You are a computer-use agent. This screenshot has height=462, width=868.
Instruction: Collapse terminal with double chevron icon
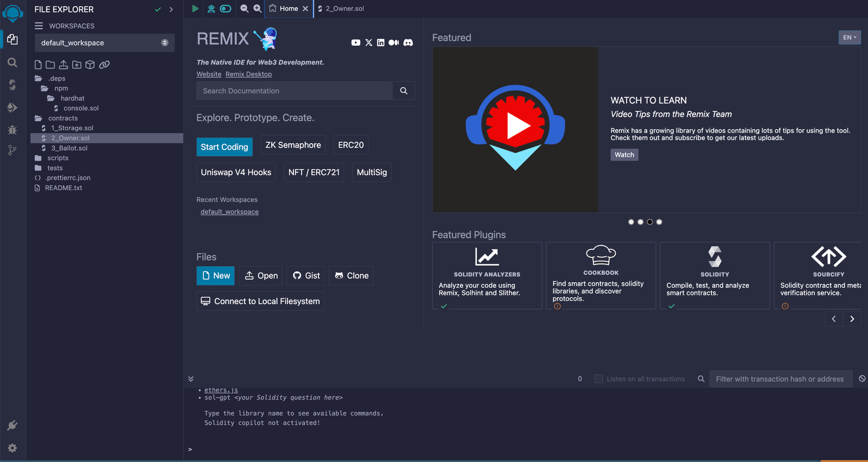coord(190,379)
